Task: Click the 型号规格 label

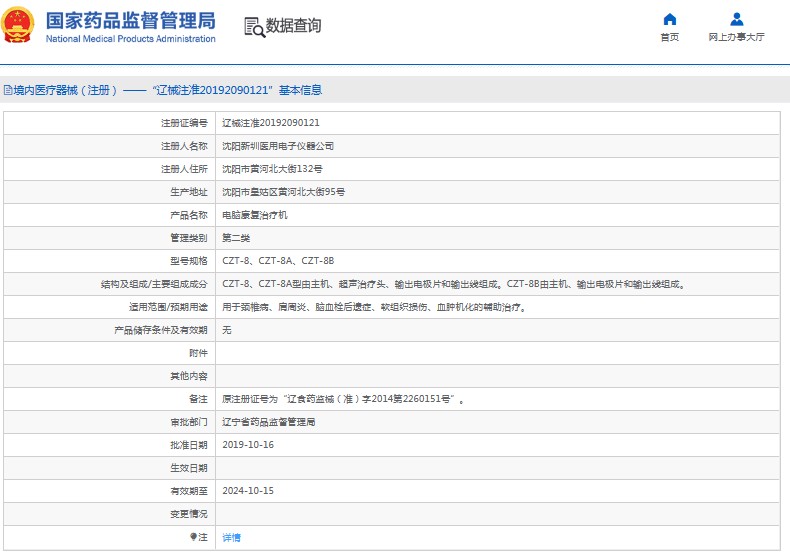Action: pyautogui.click(x=189, y=261)
